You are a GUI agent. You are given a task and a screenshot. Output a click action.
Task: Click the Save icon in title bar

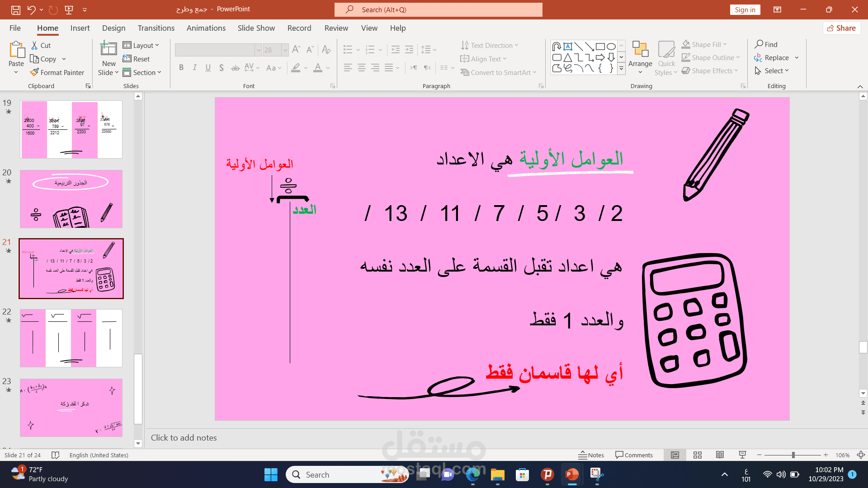click(x=15, y=9)
